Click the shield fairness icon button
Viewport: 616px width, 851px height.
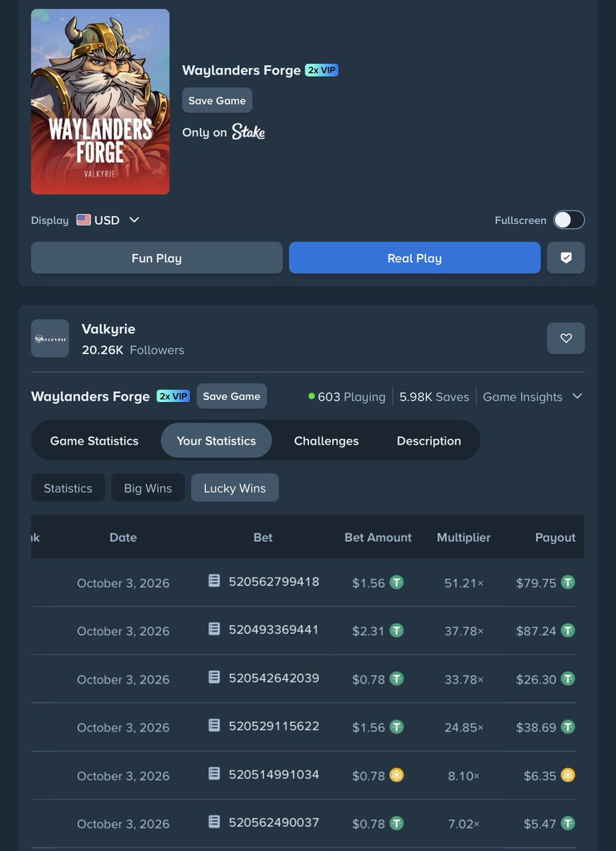(x=566, y=258)
